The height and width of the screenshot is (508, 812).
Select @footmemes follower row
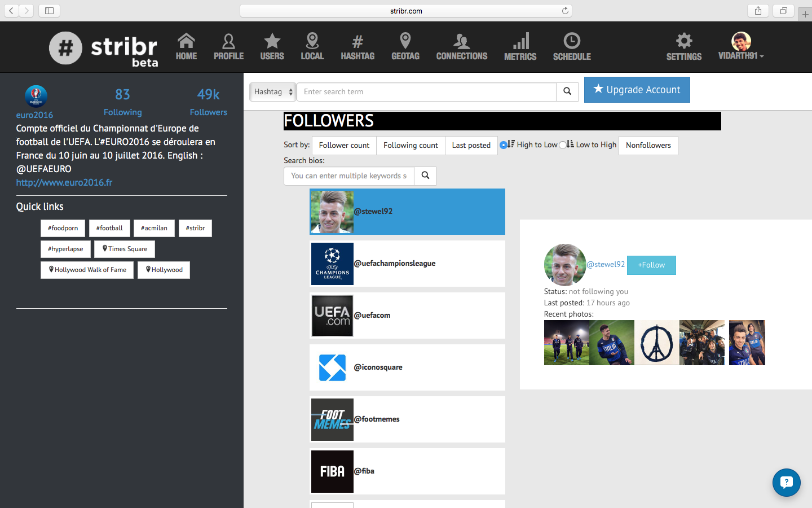pos(407,419)
